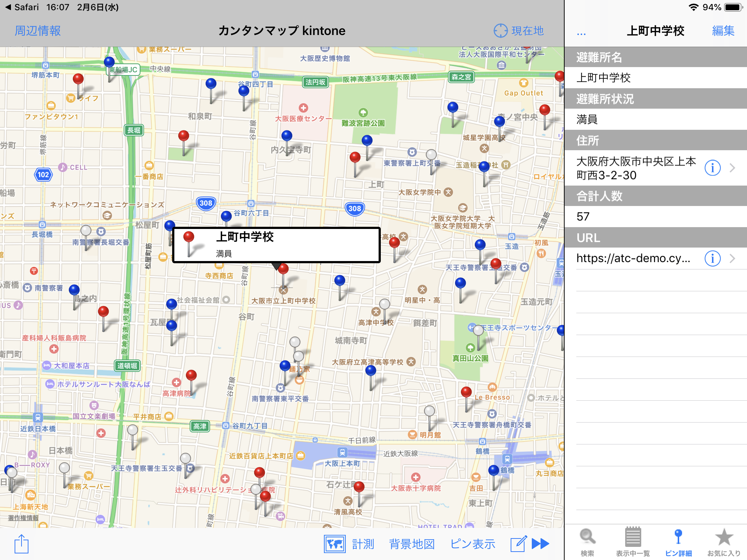Tap 真田山公園 map label
Image resolution: width=747 pixels, height=560 pixels.
pos(470,358)
